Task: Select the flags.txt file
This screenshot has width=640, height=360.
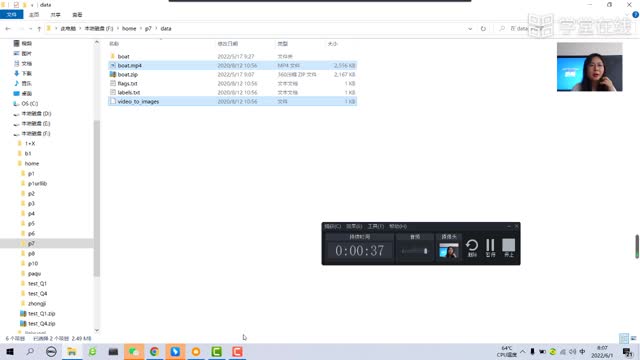Action: 232,83
